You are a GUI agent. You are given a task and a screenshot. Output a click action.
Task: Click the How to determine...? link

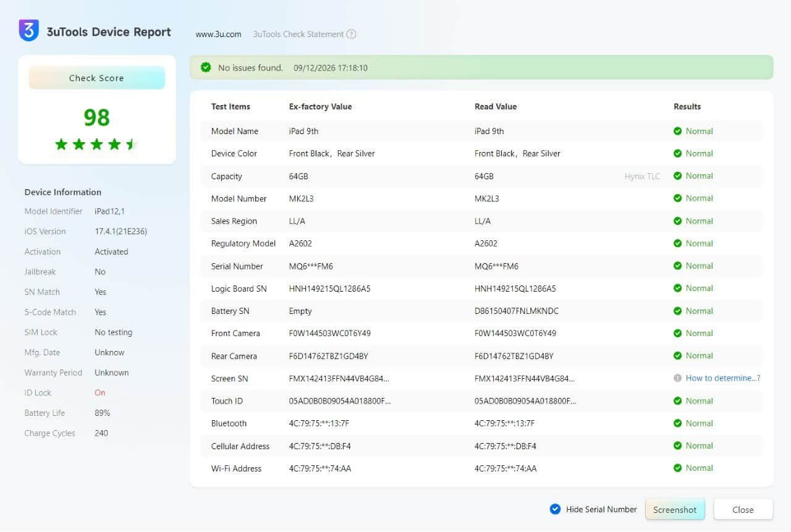click(723, 378)
